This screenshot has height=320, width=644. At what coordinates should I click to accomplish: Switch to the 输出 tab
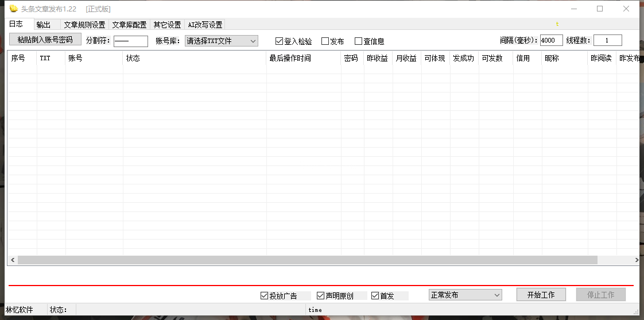click(x=44, y=25)
